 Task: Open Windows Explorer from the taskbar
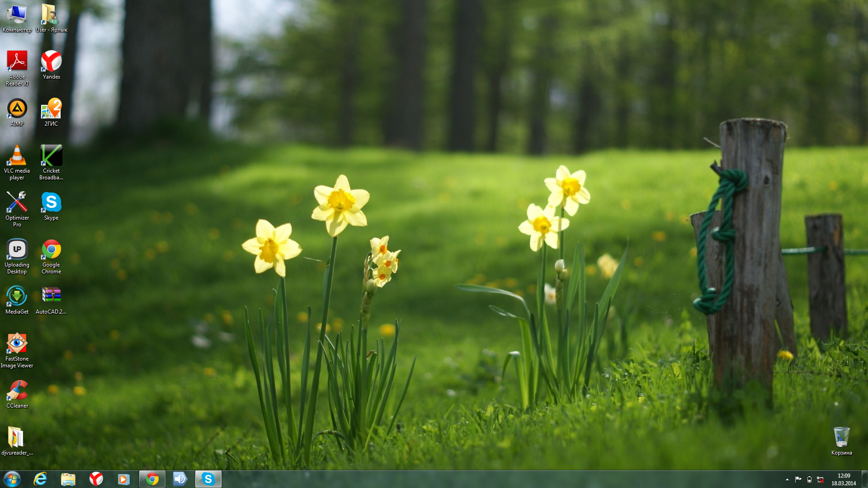click(68, 479)
